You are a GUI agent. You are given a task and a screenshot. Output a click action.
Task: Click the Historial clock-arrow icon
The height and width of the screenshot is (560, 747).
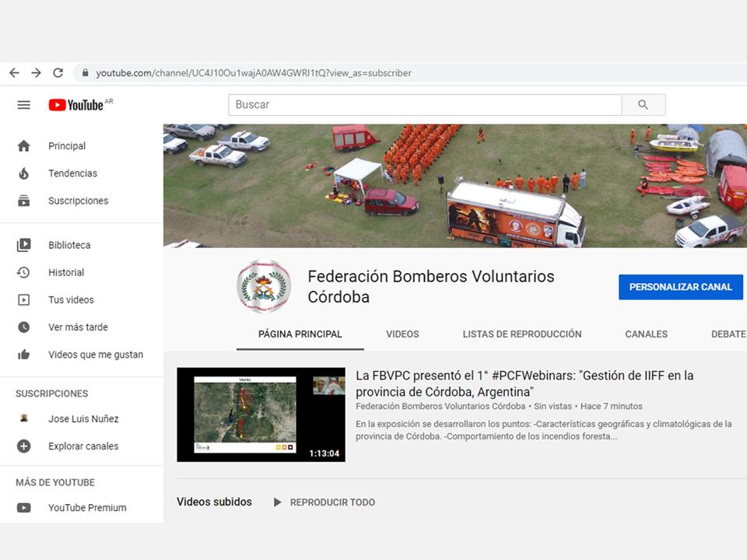point(23,272)
